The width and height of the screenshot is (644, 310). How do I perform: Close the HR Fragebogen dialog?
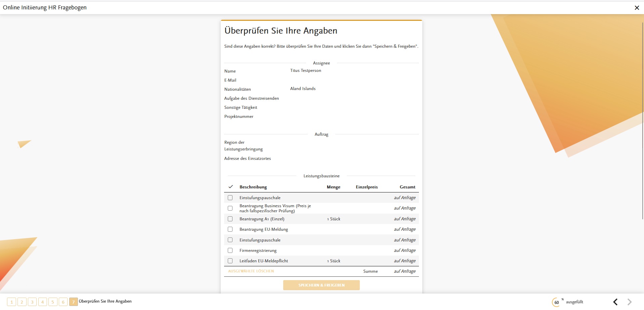click(637, 8)
